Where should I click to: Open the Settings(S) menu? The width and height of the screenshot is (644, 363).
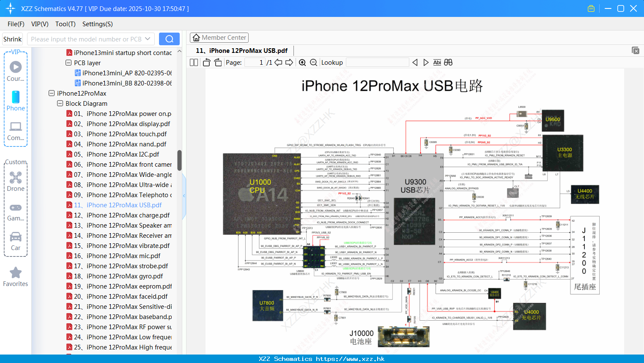[x=98, y=24]
